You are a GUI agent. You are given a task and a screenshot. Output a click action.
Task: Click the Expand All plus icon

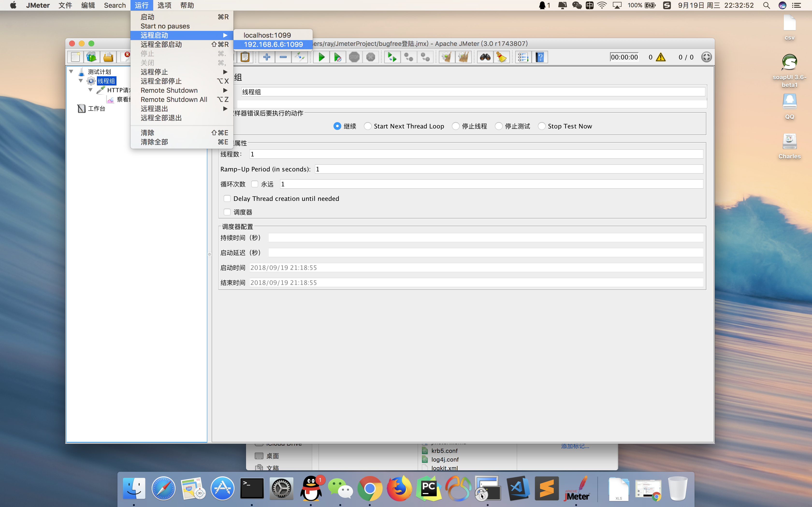(x=267, y=57)
